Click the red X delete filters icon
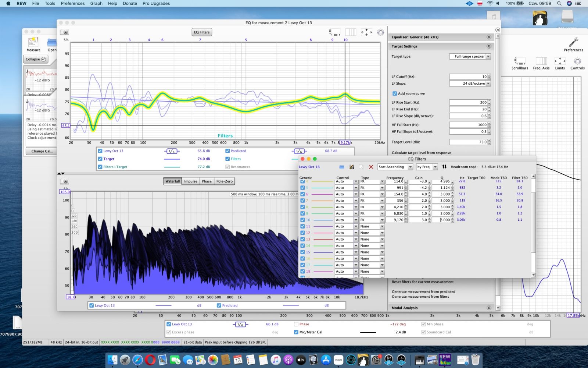Screen dimensions: 588x368 pyautogui.click(x=371, y=167)
